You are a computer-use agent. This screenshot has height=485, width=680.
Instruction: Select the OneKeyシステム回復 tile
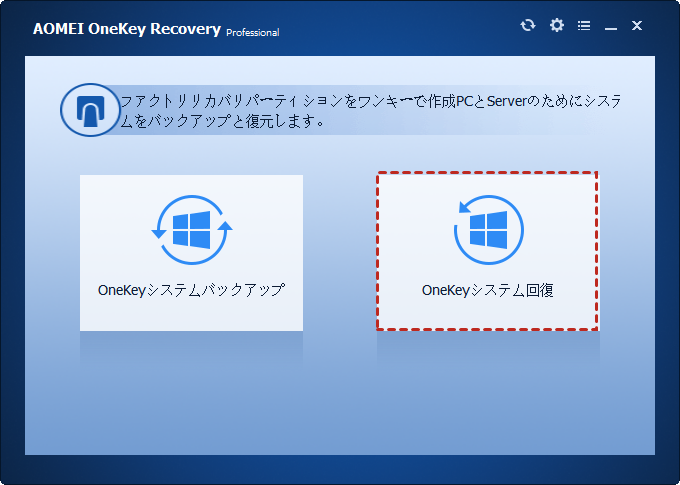click(x=487, y=251)
